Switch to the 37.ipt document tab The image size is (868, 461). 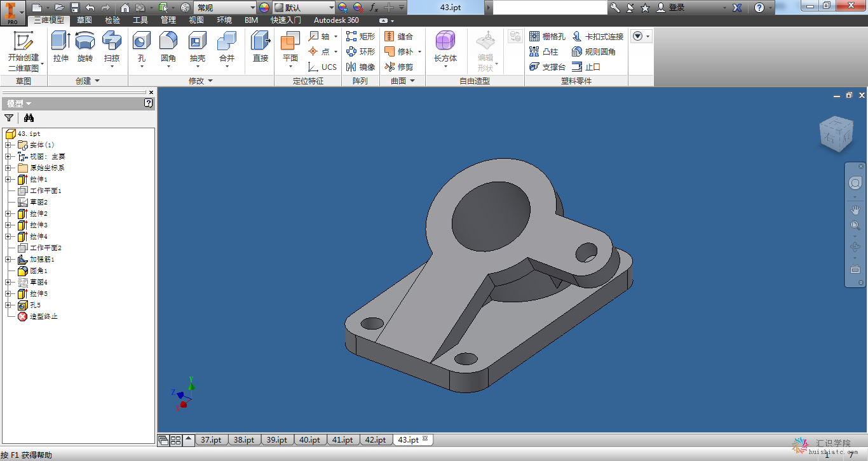(210, 439)
